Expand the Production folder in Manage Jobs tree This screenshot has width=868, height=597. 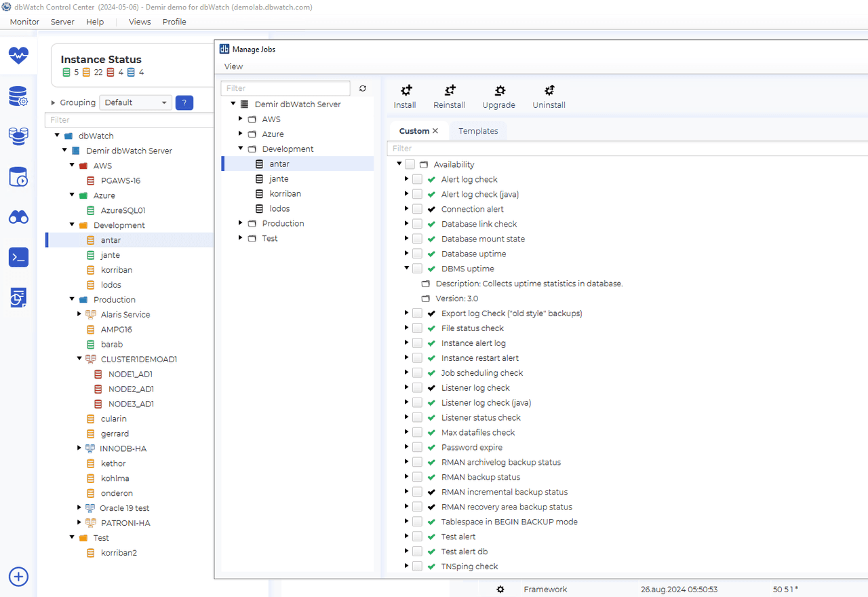click(241, 223)
